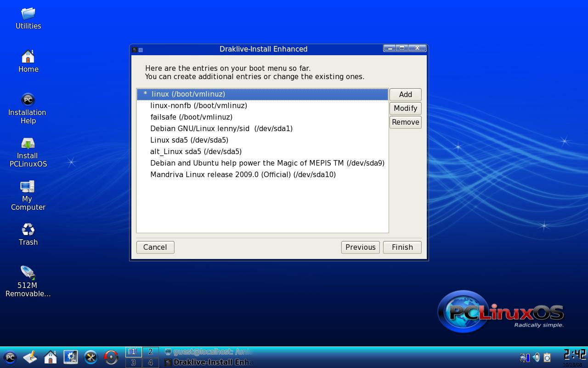Switch to virtual desktop 2
The height and width of the screenshot is (368, 588).
(x=150, y=352)
